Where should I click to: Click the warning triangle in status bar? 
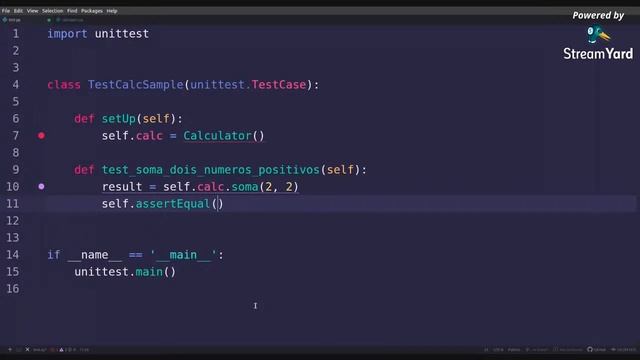(x=61, y=349)
